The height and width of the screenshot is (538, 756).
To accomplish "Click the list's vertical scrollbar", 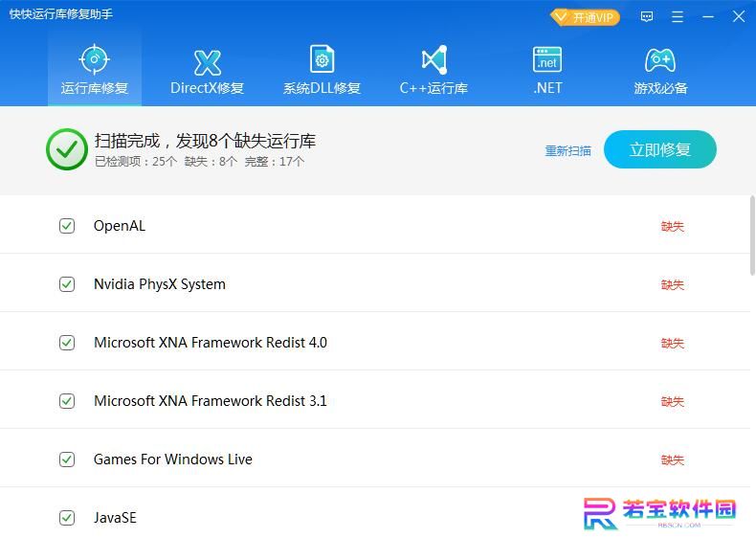I will click(752, 235).
